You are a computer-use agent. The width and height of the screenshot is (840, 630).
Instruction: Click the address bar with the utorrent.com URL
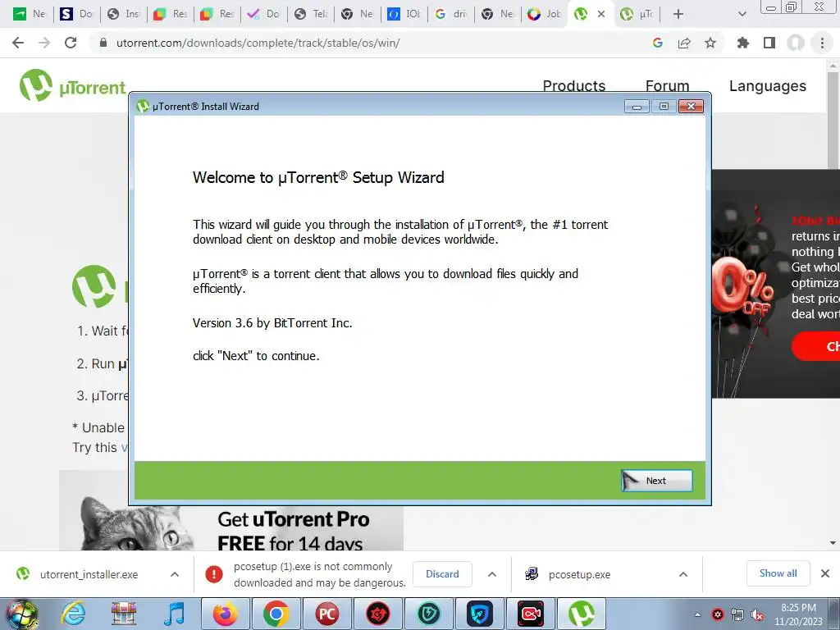coord(370,43)
